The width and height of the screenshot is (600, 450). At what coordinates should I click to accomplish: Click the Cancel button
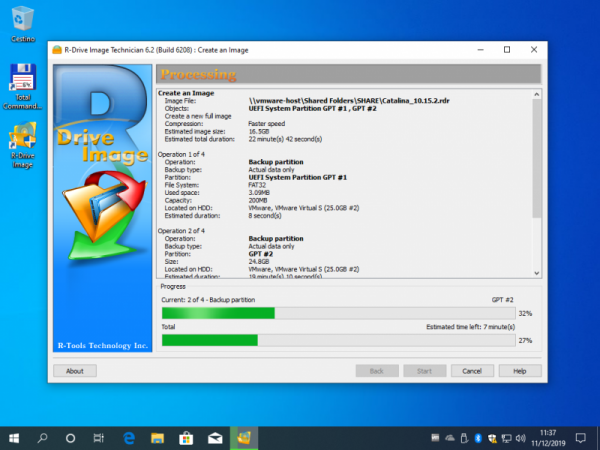[x=472, y=371]
